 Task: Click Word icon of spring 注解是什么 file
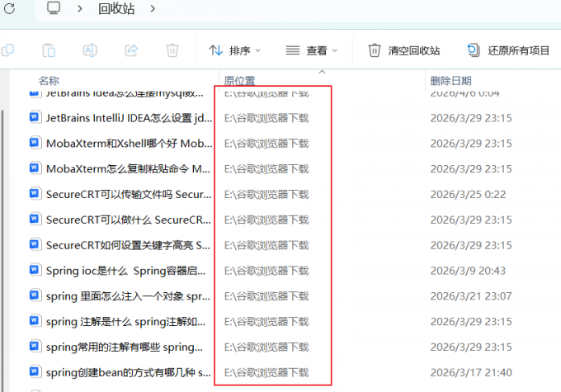click(35, 321)
